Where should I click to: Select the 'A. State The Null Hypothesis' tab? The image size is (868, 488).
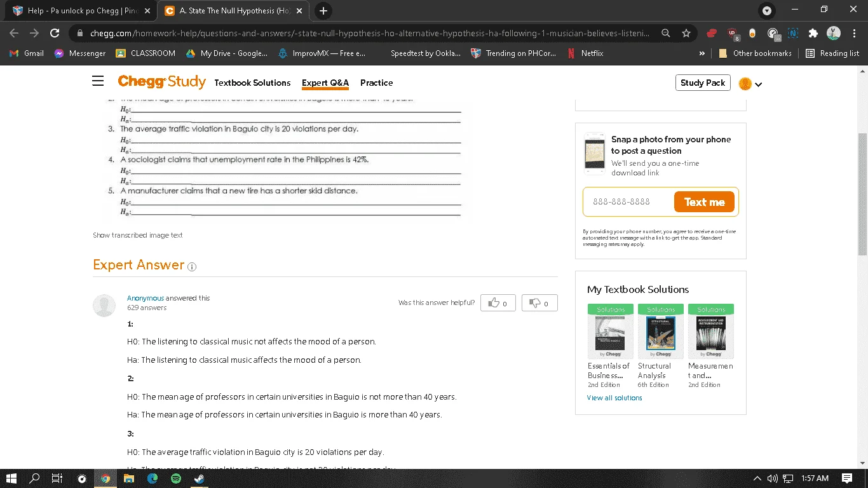click(x=233, y=11)
